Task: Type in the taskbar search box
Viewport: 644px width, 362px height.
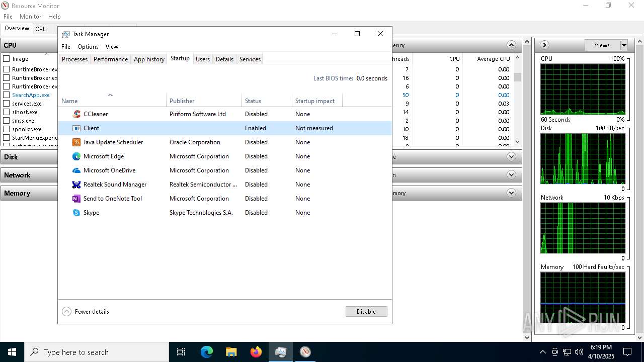Action: (x=97, y=352)
